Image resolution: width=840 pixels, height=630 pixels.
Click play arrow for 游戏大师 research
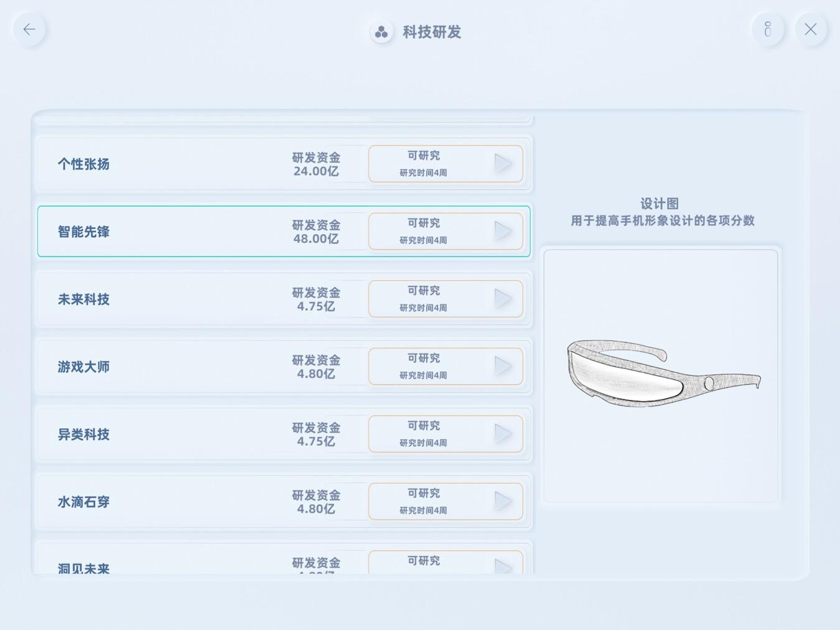click(503, 366)
